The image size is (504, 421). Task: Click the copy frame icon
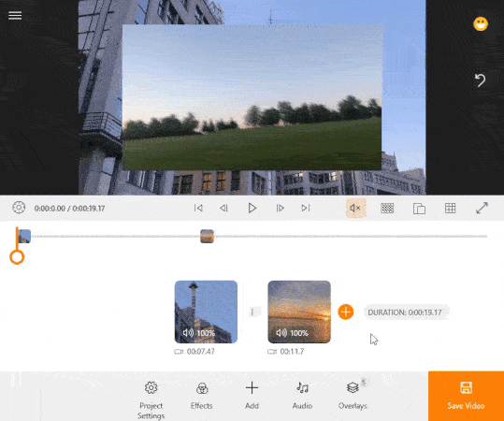419,209
